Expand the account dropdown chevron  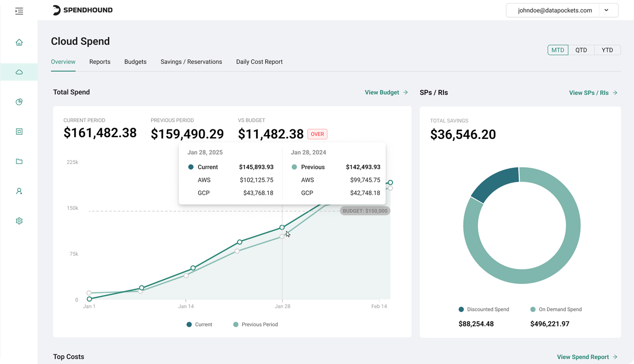click(x=606, y=10)
